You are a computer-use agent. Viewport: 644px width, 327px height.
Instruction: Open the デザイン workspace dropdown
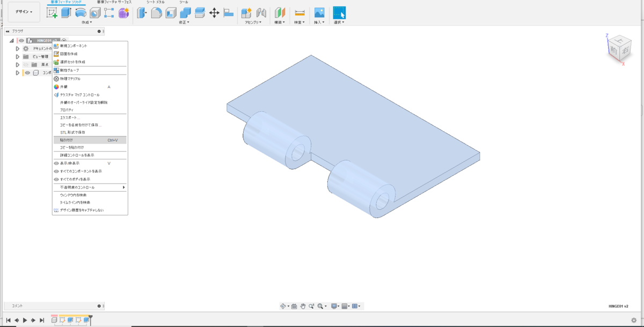(x=24, y=12)
